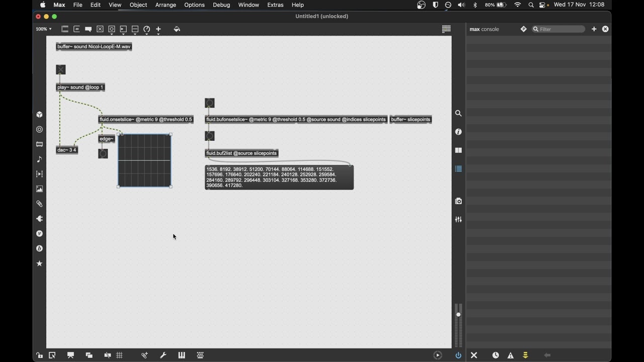Toggle patcher lock icon at bottom left

click(39, 355)
